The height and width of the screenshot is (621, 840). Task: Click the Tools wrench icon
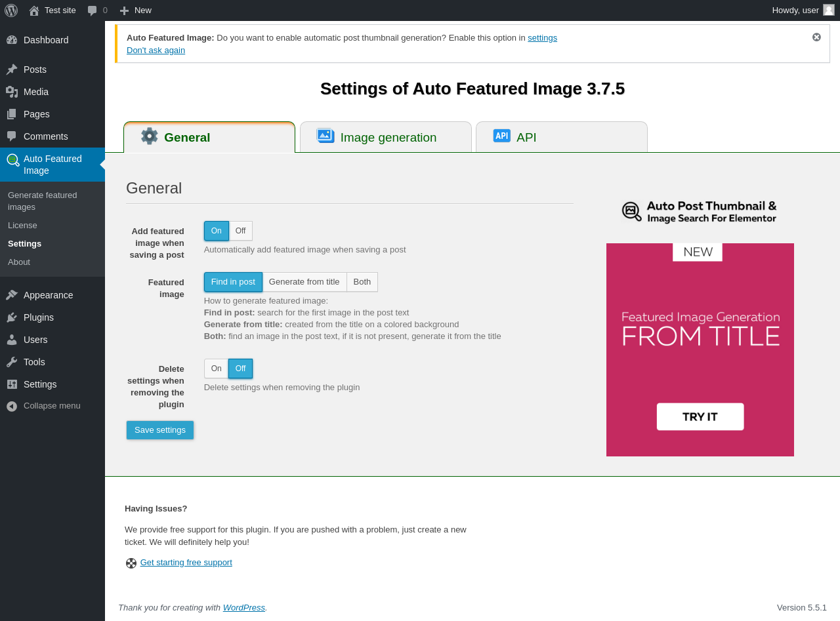click(x=12, y=362)
